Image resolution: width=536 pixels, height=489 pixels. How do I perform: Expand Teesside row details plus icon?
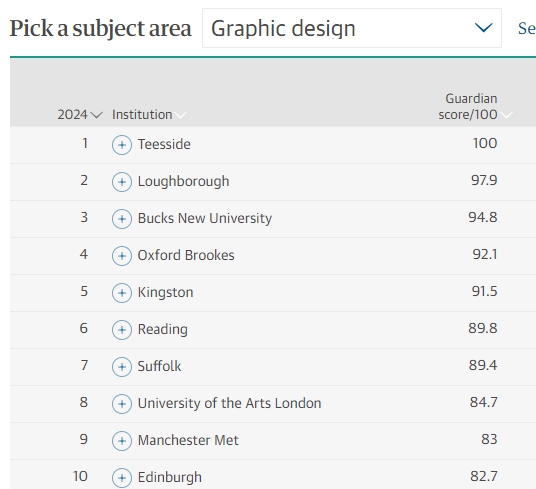(122, 145)
